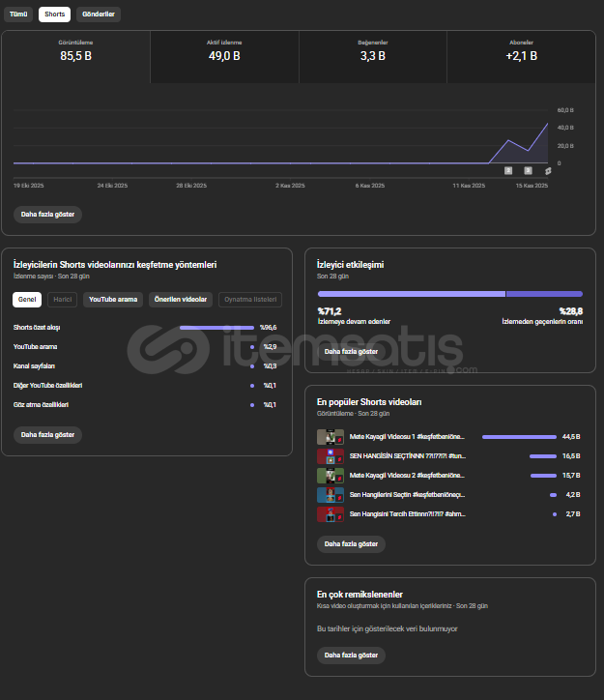Open thumbnail of Mete Kayagil Videosu 1
Screen dimensions: 604x700
pyautogui.click(x=331, y=437)
